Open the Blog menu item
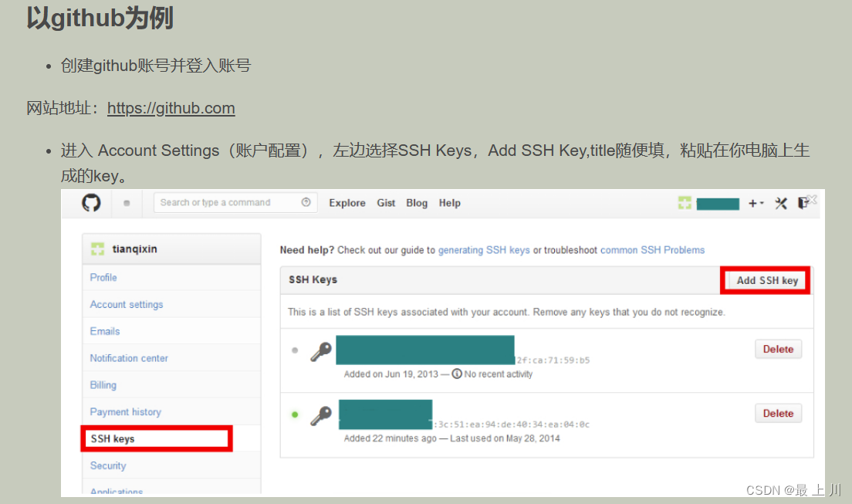 (417, 203)
